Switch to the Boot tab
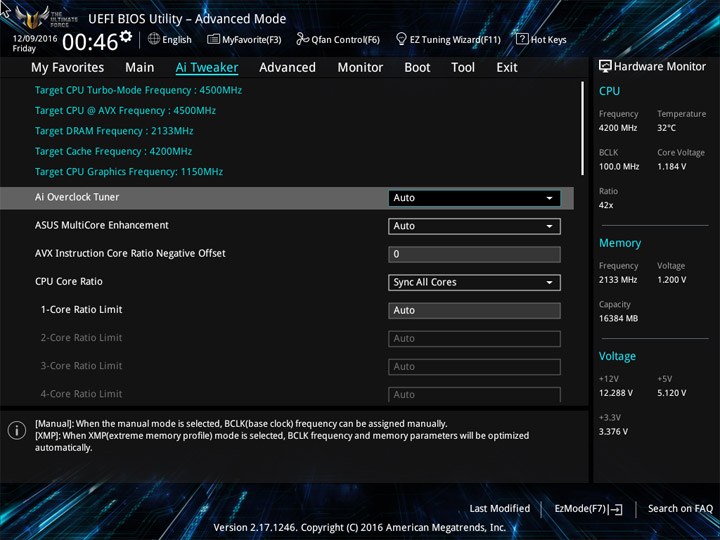Screen dimensions: 720x540 [417, 68]
